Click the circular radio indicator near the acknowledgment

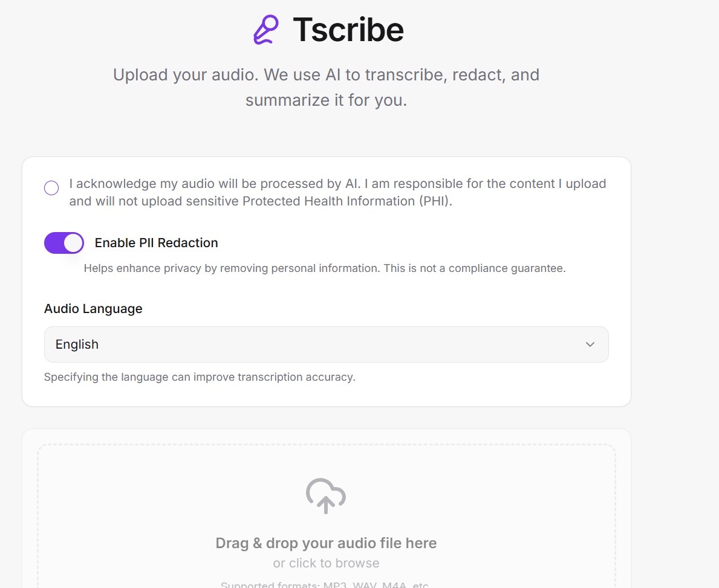(x=51, y=188)
